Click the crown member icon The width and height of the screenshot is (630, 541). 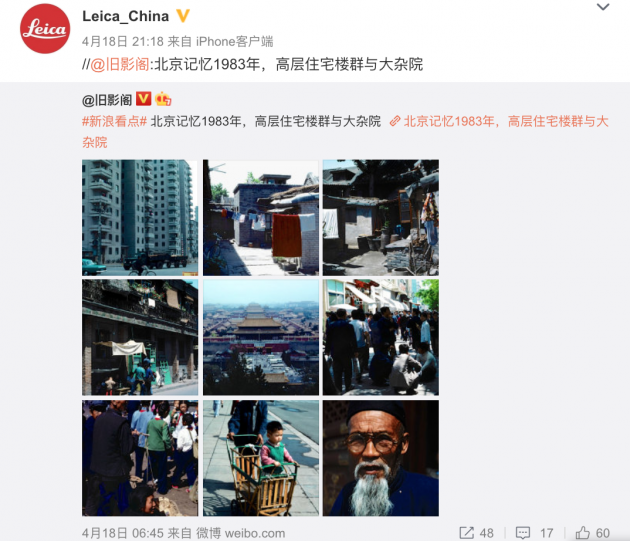tap(163, 98)
